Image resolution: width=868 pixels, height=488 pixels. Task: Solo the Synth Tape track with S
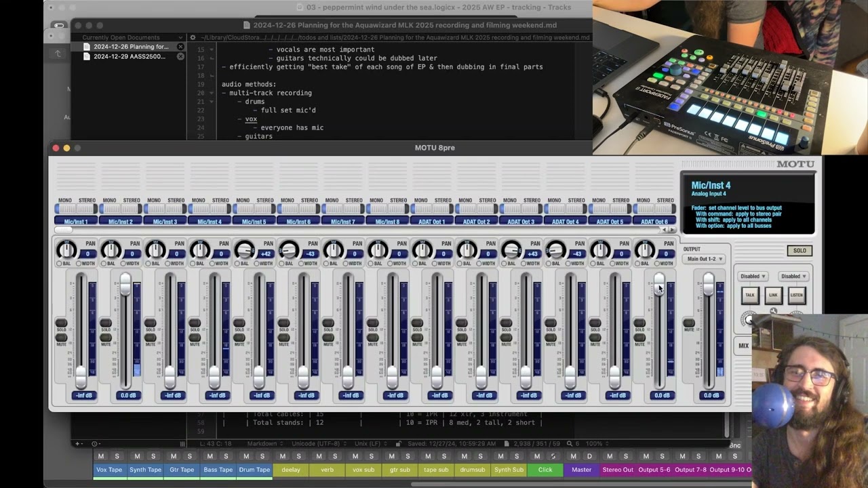tap(153, 456)
